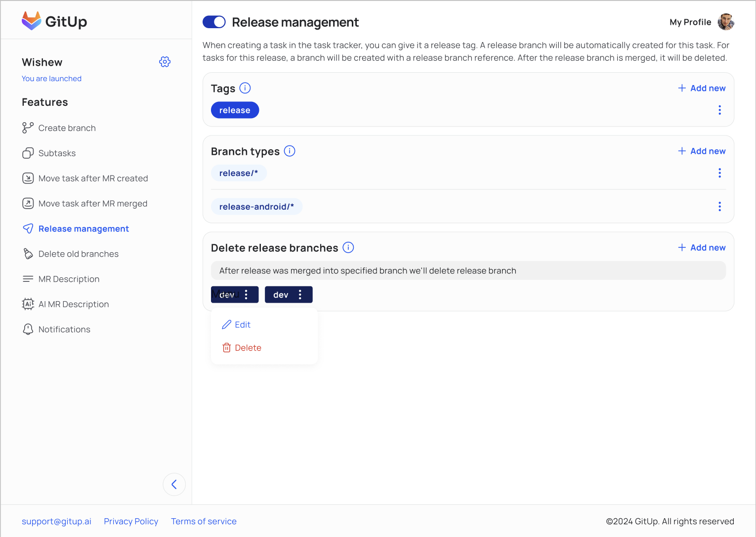Show the Branch types info tooltip icon
Image resolution: width=756 pixels, height=537 pixels.
tap(290, 151)
